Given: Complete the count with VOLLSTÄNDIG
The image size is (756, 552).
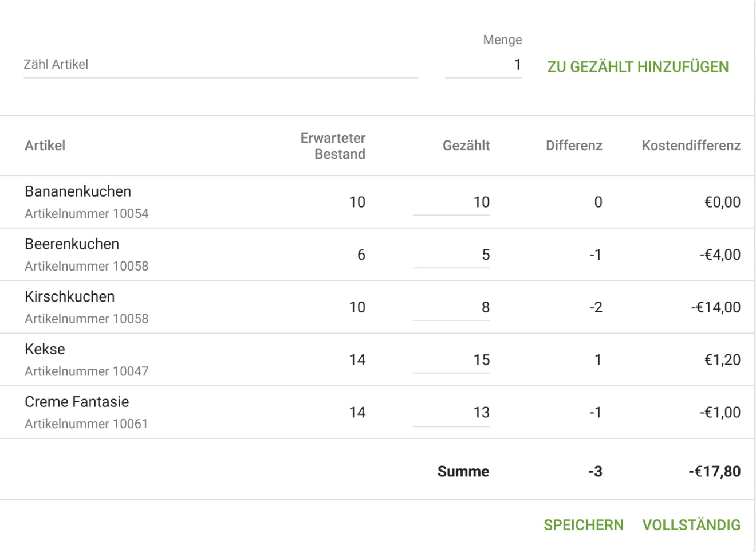Looking at the screenshot, I should point(691,525).
